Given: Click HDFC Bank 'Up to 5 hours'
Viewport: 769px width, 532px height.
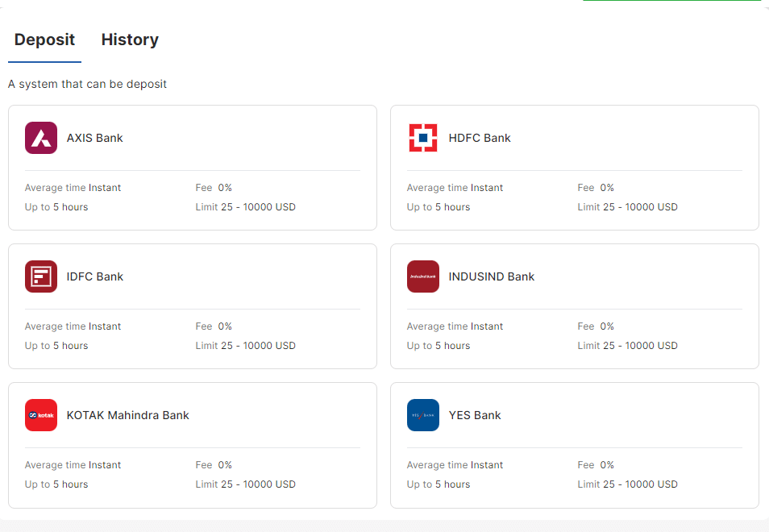Looking at the screenshot, I should coord(439,207).
